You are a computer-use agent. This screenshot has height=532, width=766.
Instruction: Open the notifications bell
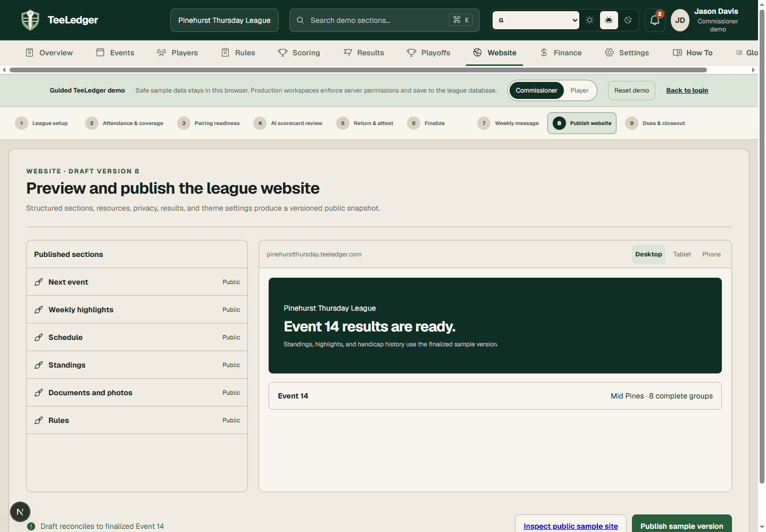pos(655,20)
